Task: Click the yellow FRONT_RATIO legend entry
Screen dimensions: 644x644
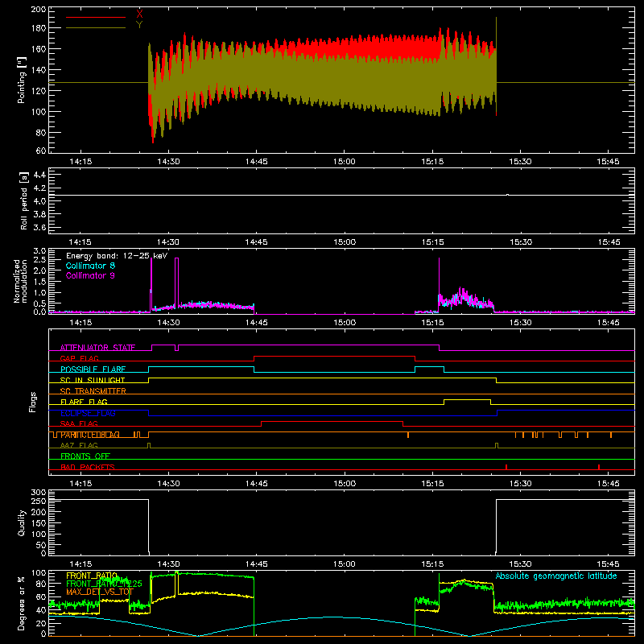Action: point(92,576)
